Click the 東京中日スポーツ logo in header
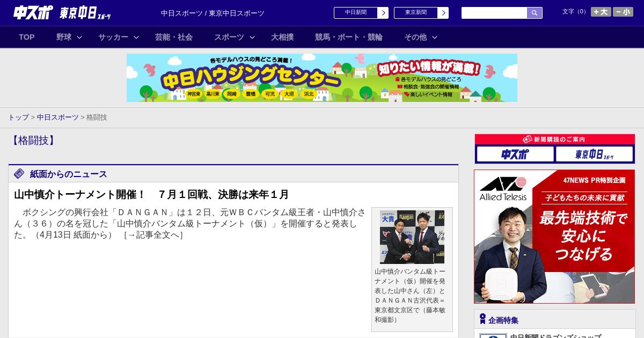The height and width of the screenshot is (338, 644). tap(85, 13)
